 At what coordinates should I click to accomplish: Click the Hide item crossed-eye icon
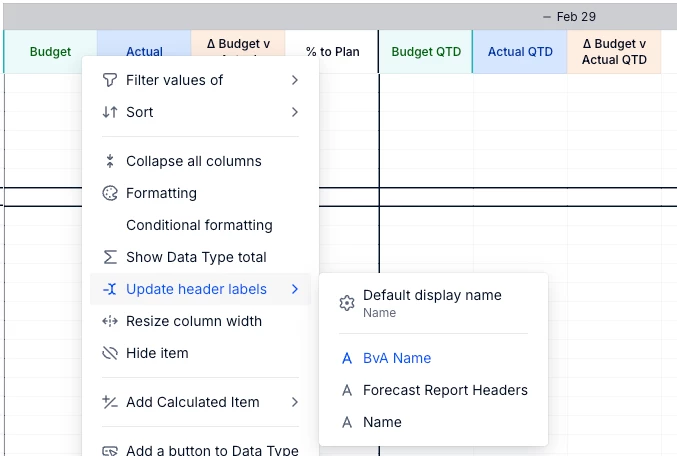coord(110,353)
